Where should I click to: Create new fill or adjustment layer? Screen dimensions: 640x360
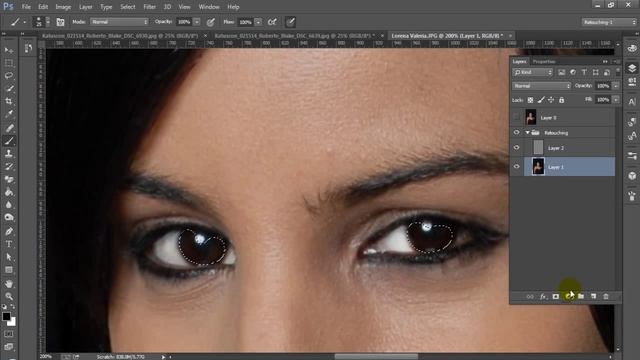point(568,296)
